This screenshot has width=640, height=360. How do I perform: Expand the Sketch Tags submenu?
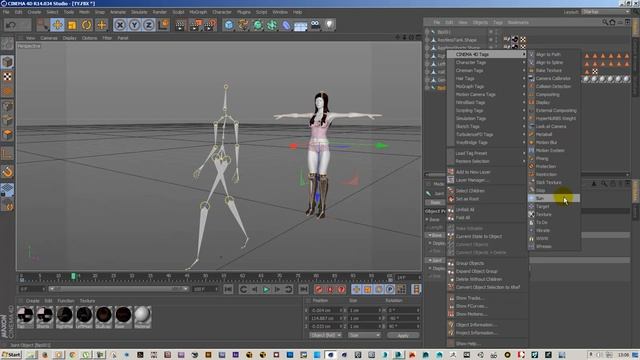(x=487, y=127)
